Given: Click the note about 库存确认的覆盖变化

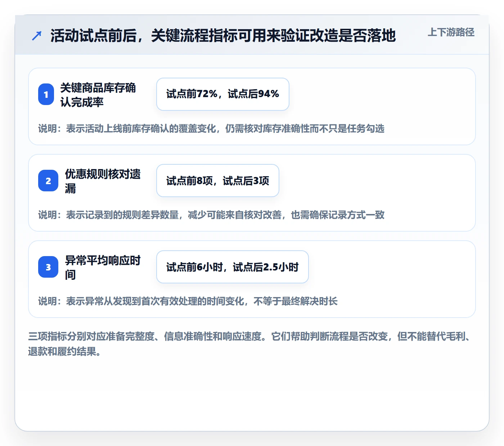Looking at the screenshot, I should (211, 128).
